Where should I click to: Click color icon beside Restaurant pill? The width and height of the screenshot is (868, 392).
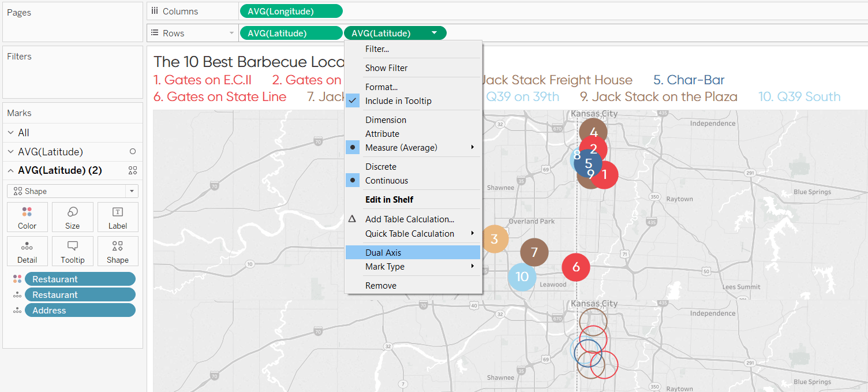(17, 279)
